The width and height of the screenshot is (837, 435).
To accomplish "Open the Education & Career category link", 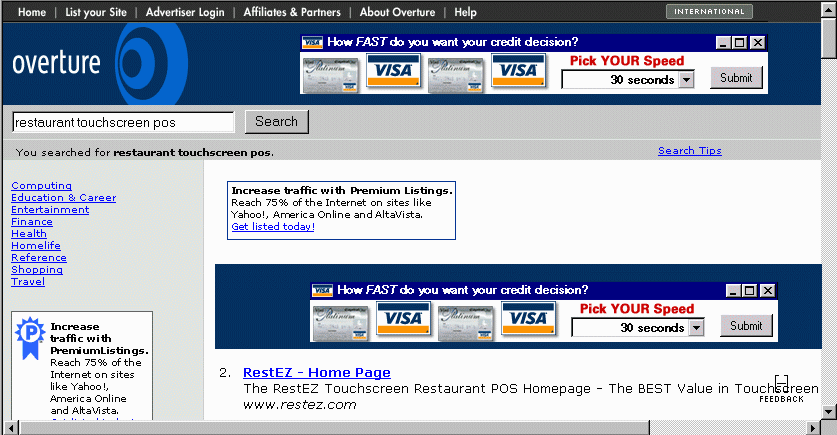I will [x=64, y=197].
